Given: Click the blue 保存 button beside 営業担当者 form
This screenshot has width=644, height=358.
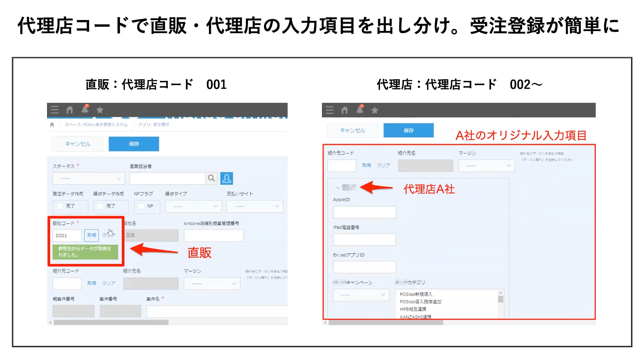Looking at the screenshot, I should 134,144.
